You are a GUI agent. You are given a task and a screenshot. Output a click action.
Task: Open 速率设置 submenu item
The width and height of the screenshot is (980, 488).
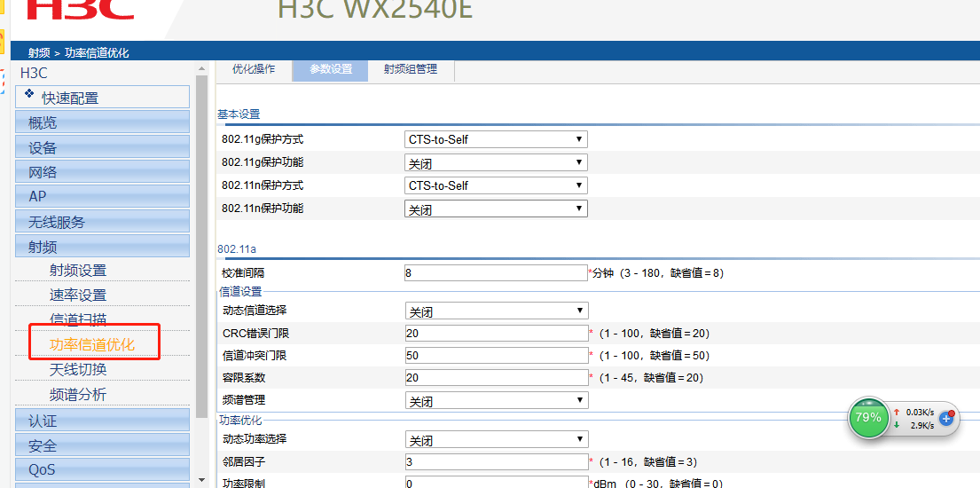(x=77, y=295)
